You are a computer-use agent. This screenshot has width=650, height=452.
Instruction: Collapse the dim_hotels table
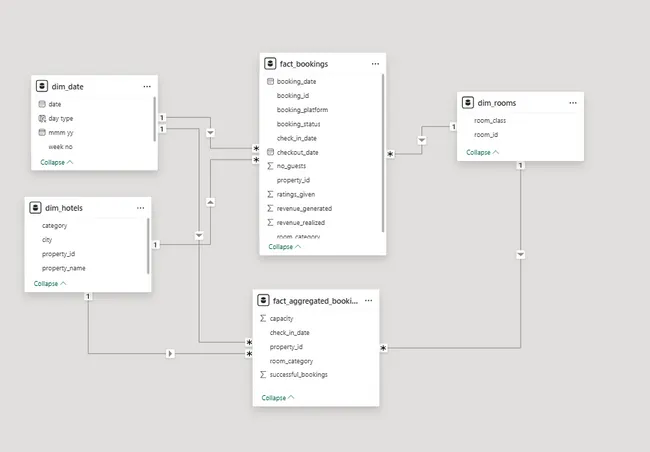(x=50, y=284)
